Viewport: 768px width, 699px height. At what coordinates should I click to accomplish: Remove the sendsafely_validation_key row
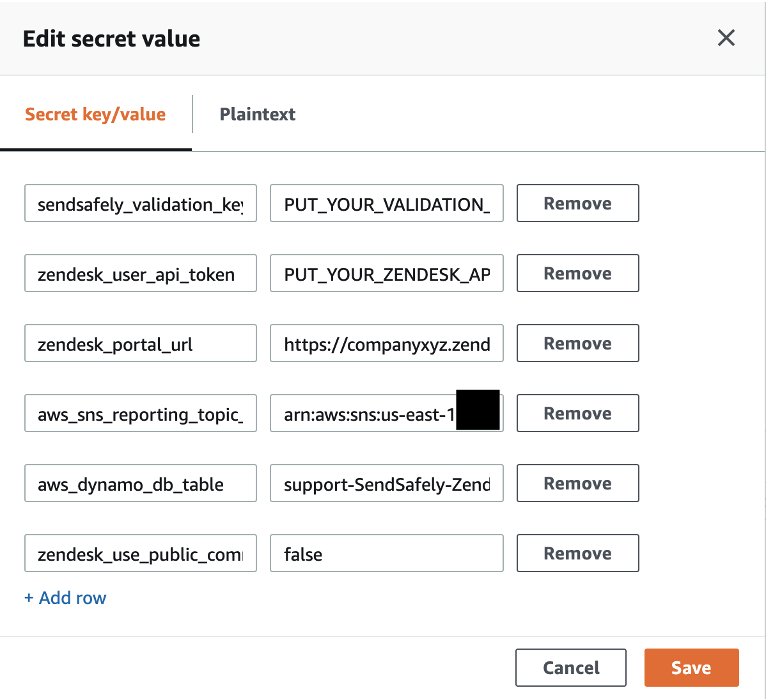(577, 203)
